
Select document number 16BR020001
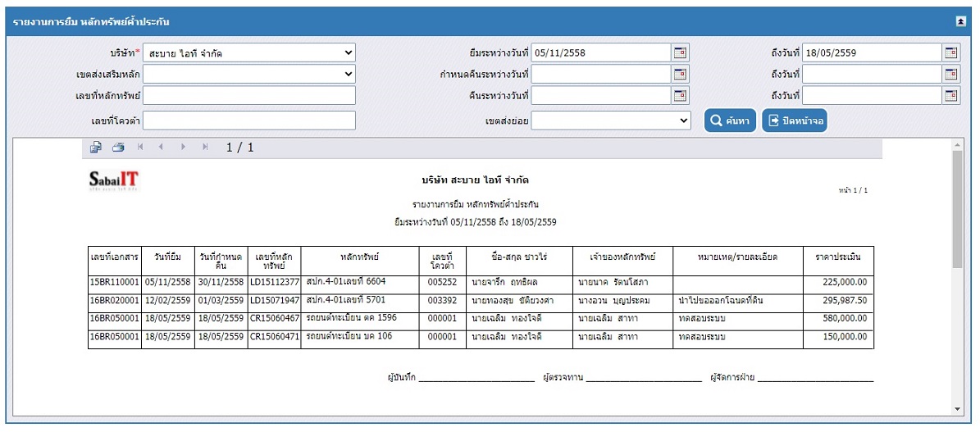click(x=115, y=301)
